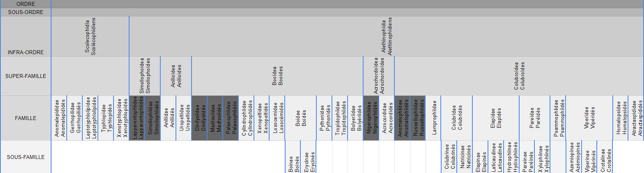Click the Xylophiinae subfamily cell
The height and width of the screenshot is (173, 644).
(543, 157)
